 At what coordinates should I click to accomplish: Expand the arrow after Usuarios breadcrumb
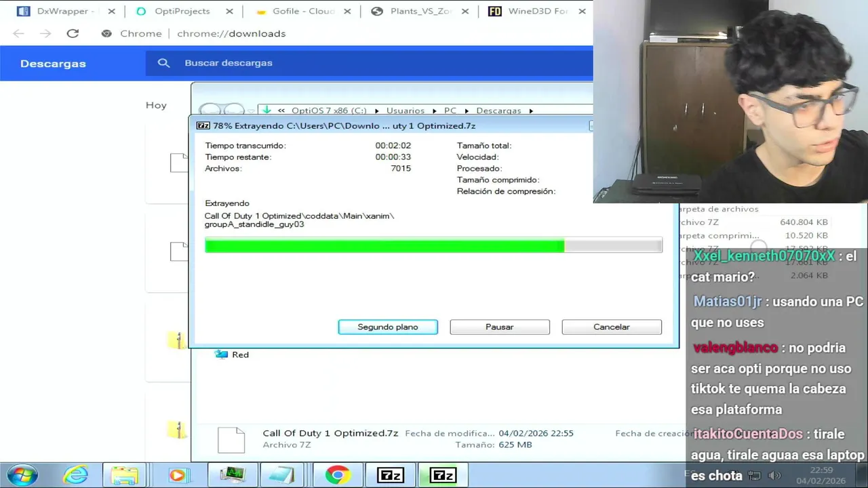point(435,110)
